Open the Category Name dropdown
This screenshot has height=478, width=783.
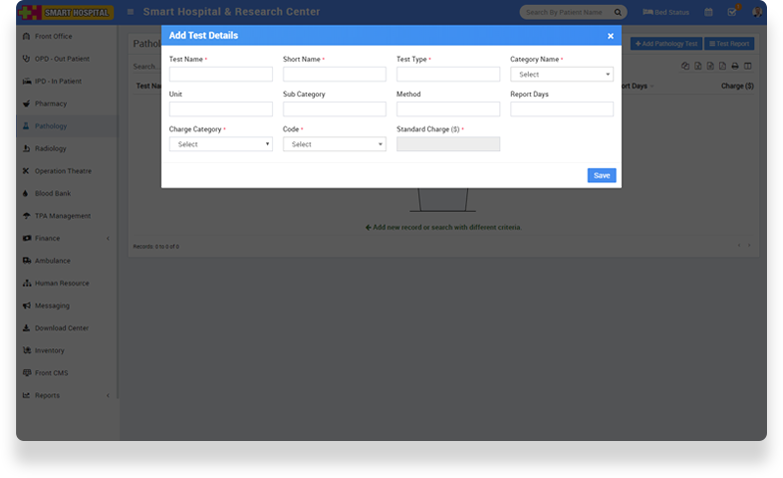[x=561, y=74]
